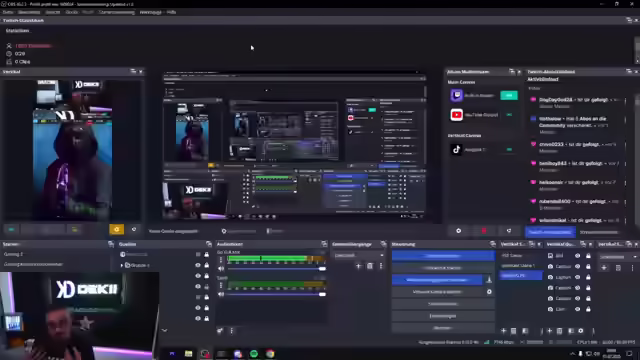Open the scene transitions dropdown
This screenshot has height=360, width=640.
pos(358,255)
